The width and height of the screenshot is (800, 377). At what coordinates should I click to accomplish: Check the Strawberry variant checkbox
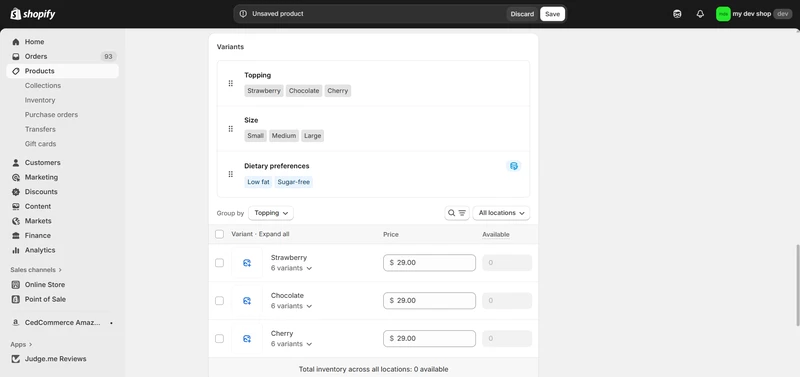pyautogui.click(x=219, y=263)
